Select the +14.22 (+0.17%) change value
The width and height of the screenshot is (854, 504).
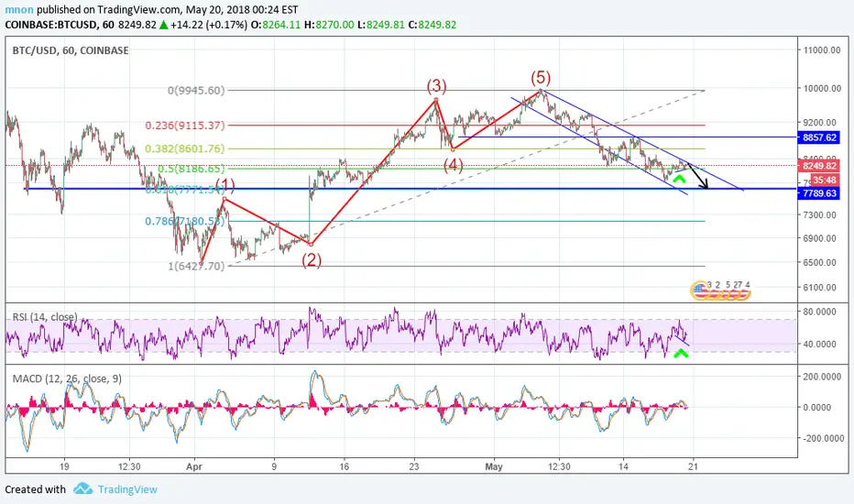tap(209, 25)
